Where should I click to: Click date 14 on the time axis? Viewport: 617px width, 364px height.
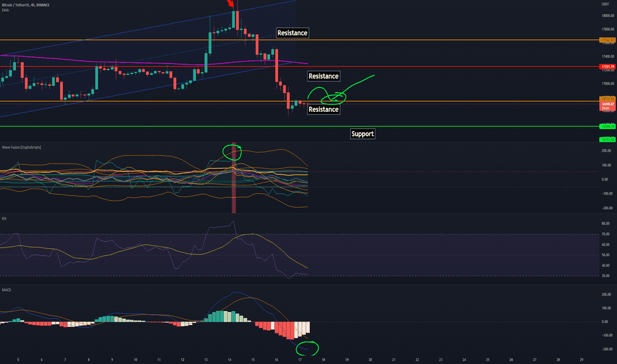tap(230, 359)
